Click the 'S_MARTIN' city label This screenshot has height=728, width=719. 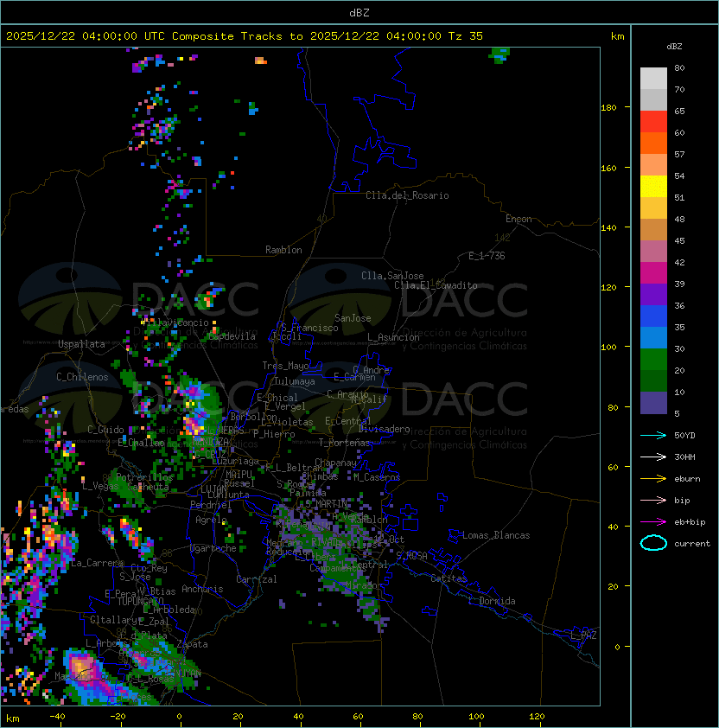(326, 503)
